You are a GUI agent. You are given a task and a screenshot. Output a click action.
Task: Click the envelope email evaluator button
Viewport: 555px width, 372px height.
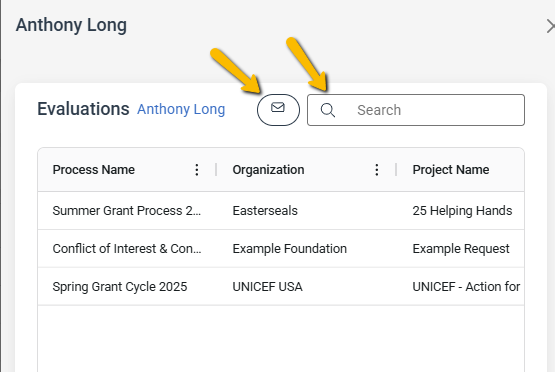click(278, 110)
